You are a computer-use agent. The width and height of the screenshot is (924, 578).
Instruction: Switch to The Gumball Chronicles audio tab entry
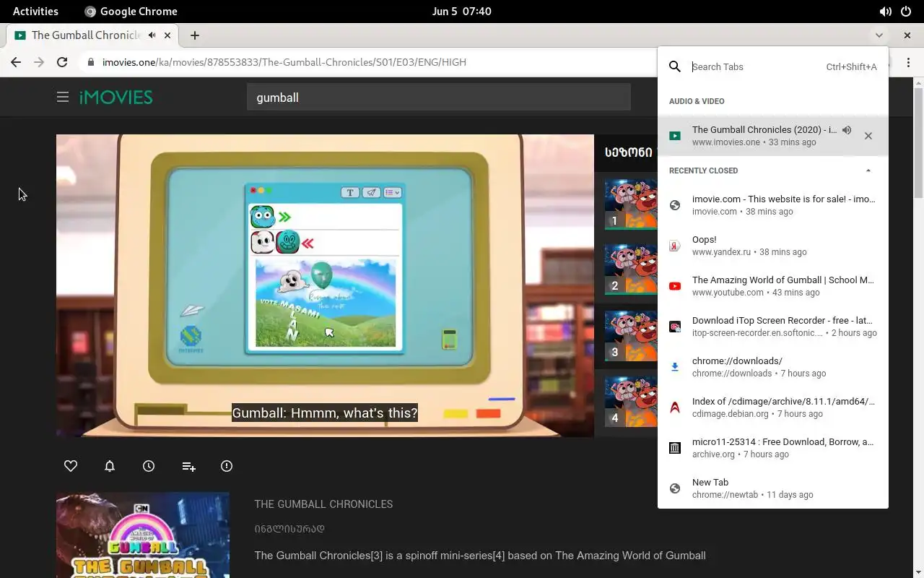point(773,135)
